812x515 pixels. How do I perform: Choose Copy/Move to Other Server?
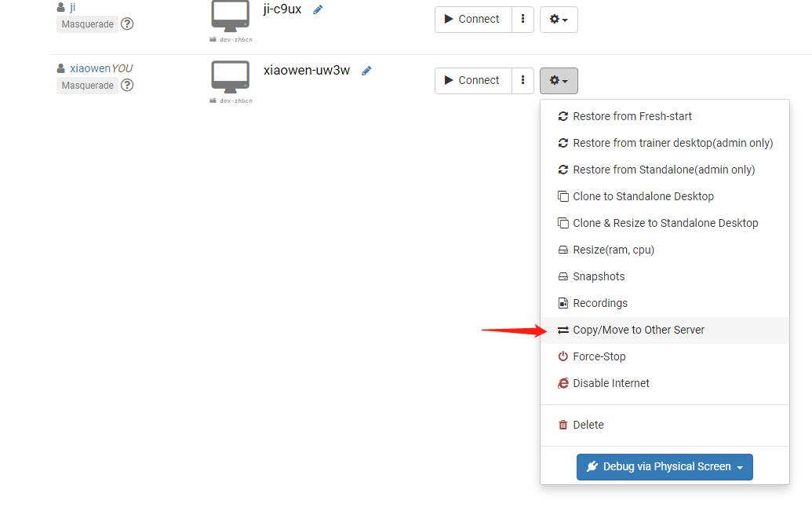pyautogui.click(x=665, y=330)
